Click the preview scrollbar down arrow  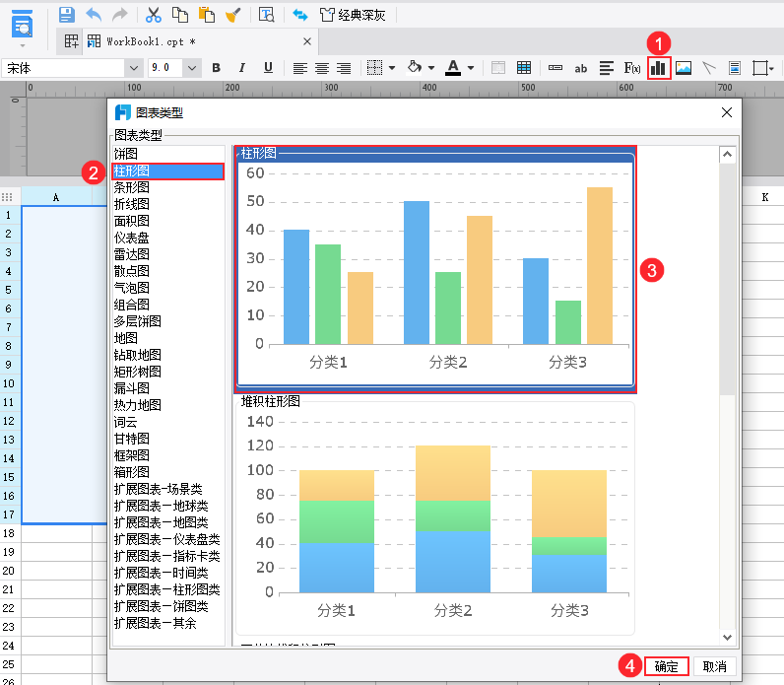click(x=727, y=637)
